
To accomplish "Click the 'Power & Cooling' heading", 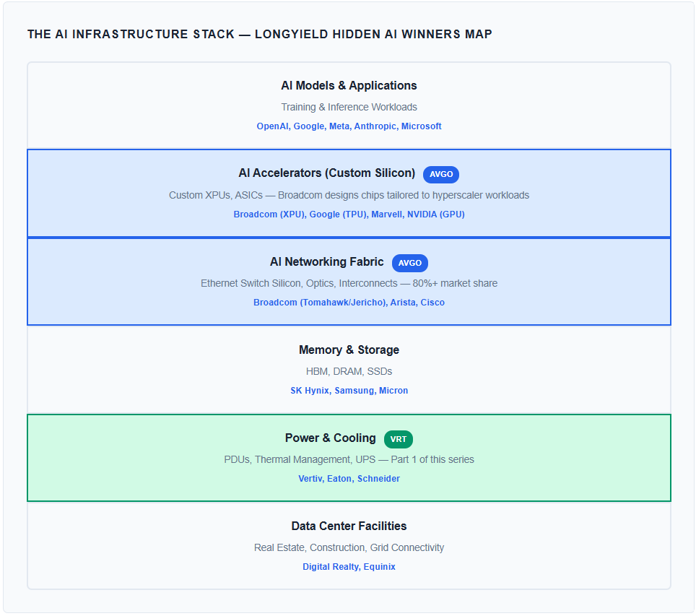I will (330, 438).
